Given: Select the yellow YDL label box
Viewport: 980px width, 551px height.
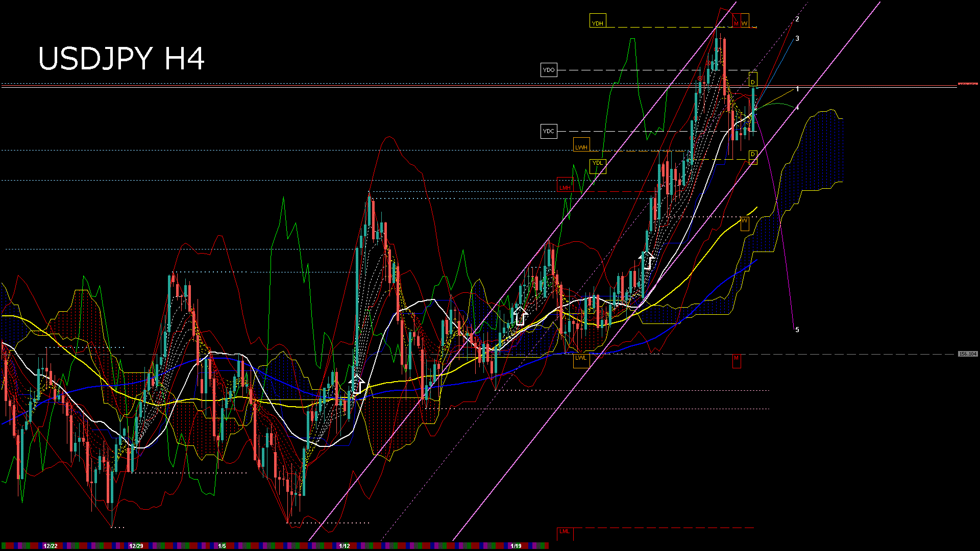Looking at the screenshot, I should point(597,166).
